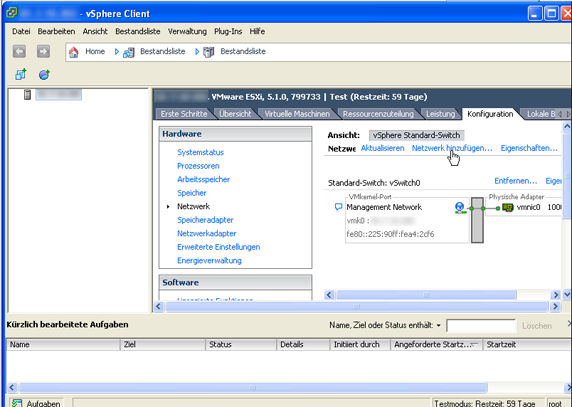
Task: Click the networking Eigenschaften link
Action: coord(529,148)
